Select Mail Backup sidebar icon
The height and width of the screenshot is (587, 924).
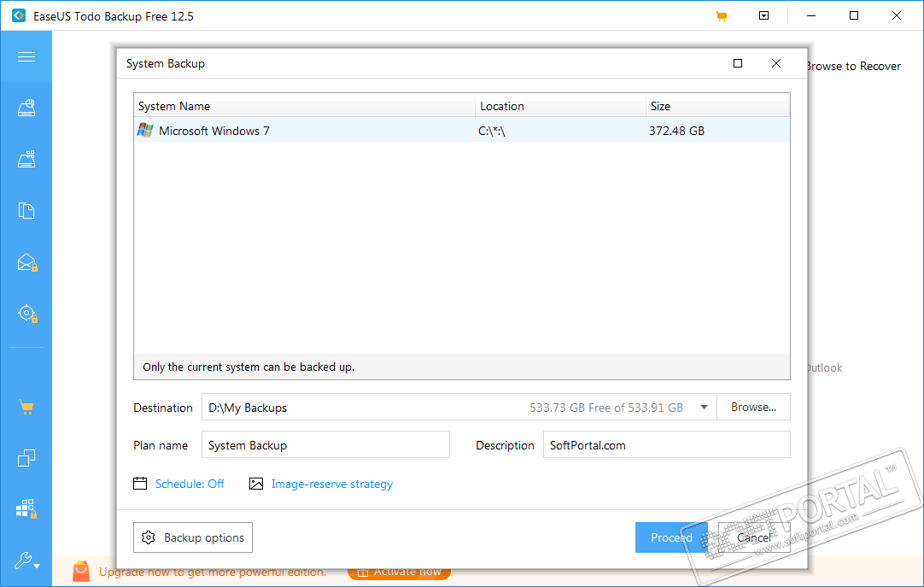(x=27, y=262)
